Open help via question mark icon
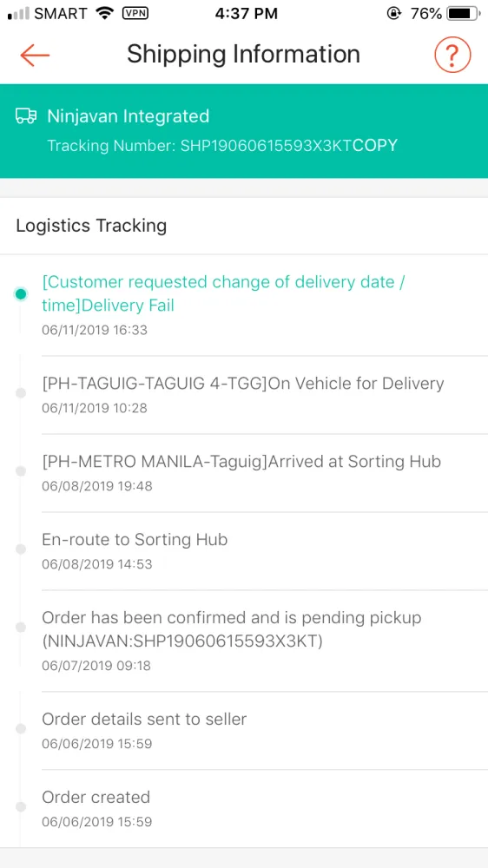 (452, 55)
